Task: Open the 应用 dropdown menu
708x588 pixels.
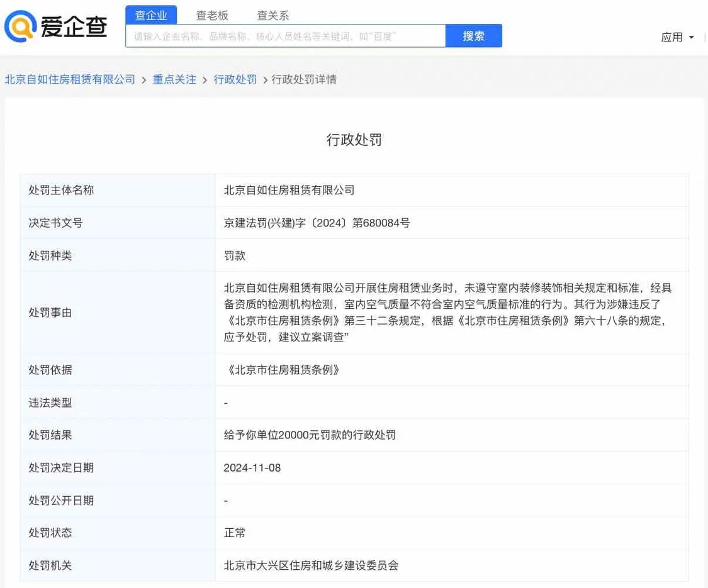Action: 677,37
